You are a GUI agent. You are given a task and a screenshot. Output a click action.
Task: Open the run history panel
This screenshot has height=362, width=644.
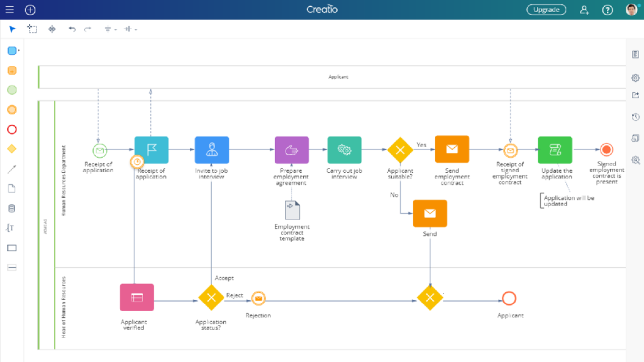click(634, 117)
